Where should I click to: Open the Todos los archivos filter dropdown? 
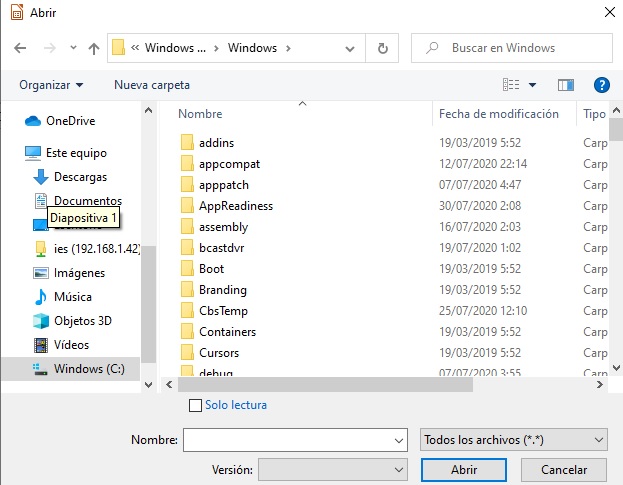pos(513,440)
